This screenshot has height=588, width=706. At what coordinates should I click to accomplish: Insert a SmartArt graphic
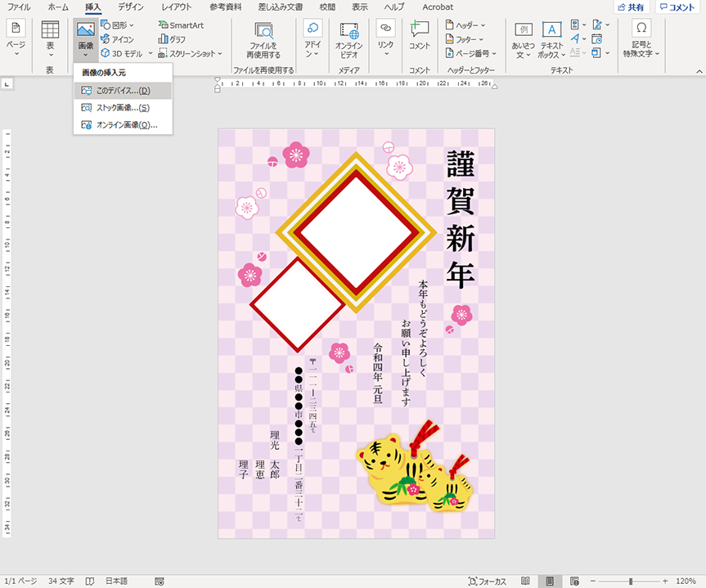pos(181,25)
